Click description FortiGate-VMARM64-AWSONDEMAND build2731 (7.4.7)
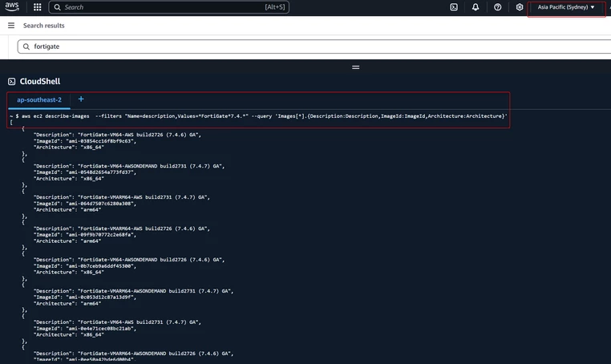The image size is (611, 364). coord(133,291)
